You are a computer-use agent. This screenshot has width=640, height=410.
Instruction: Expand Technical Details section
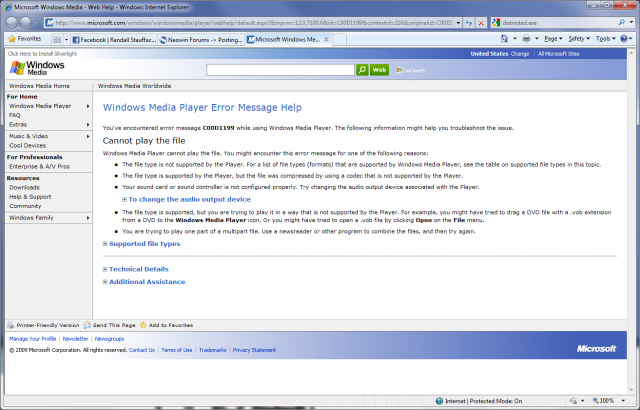[105, 269]
